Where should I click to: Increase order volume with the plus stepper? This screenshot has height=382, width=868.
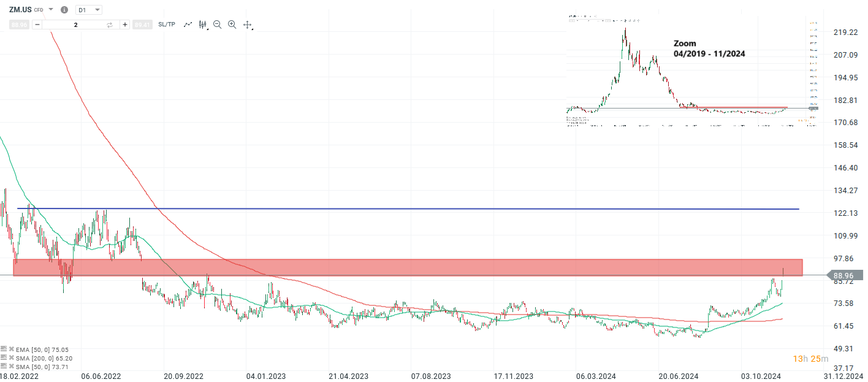(125, 24)
